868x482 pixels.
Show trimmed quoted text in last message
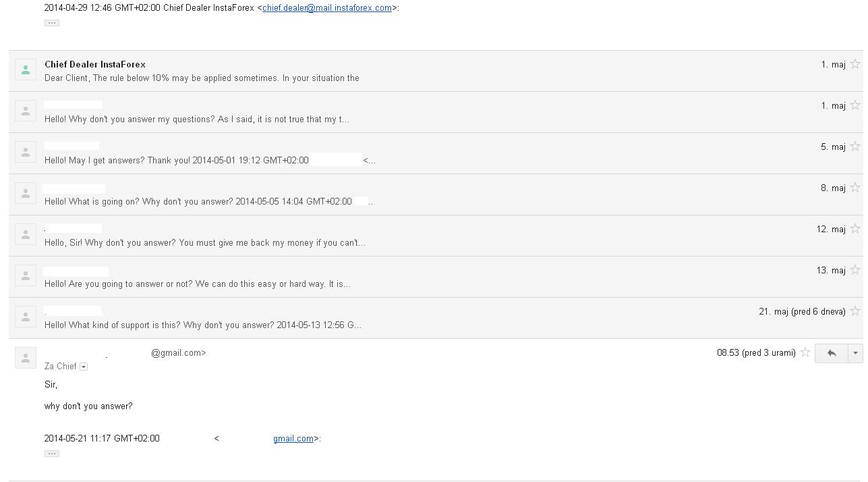[51, 454]
